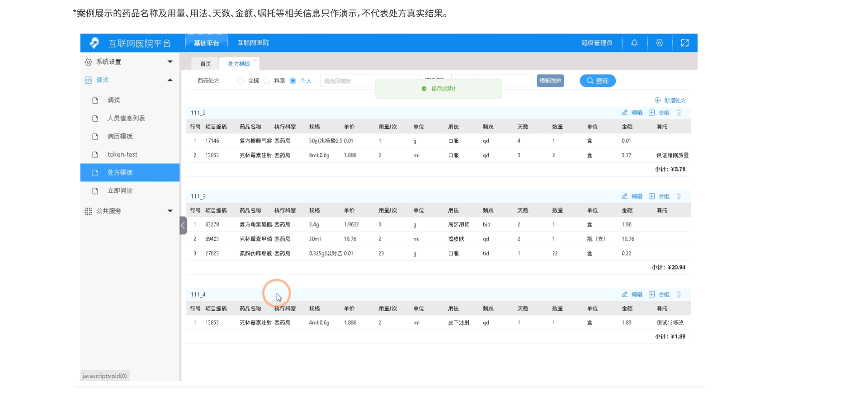
Task: Click the pencil edit icon for 111_3
Action: [624, 196]
